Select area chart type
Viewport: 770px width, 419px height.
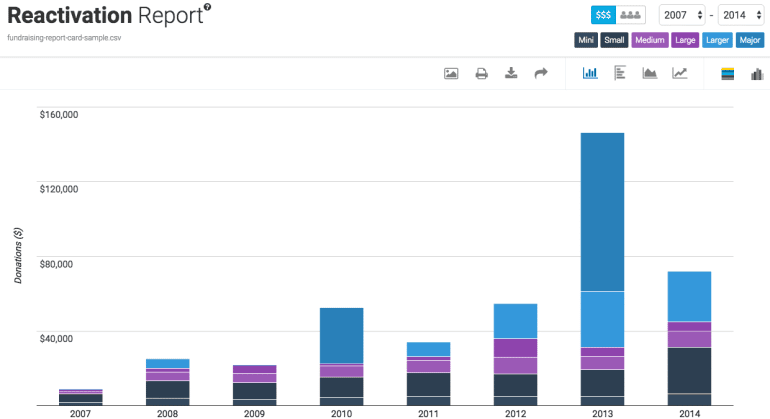[649, 73]
